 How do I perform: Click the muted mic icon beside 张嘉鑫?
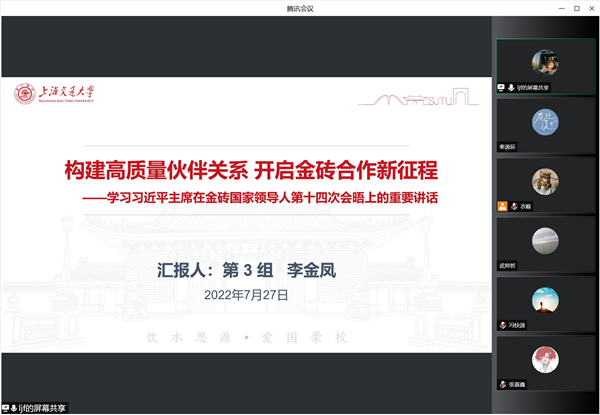(x=502, y=384)
